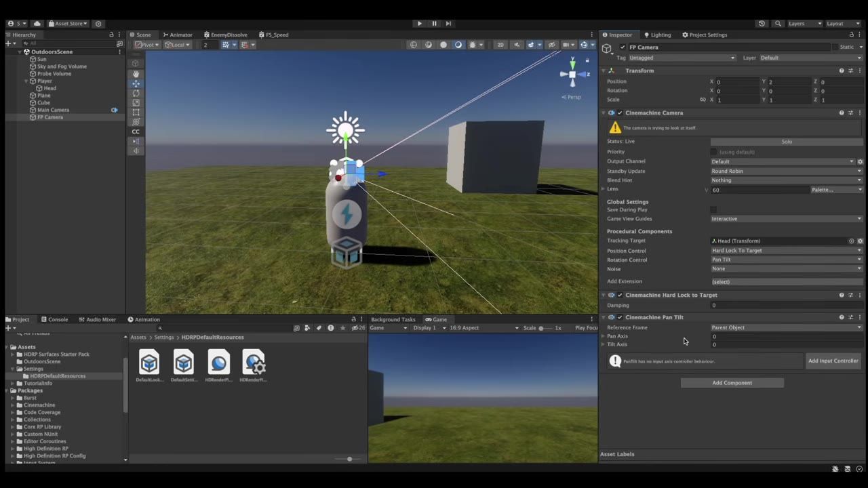Open the Position Control dropdown
This screenshot has height=488, width=868.
point(787,251)
